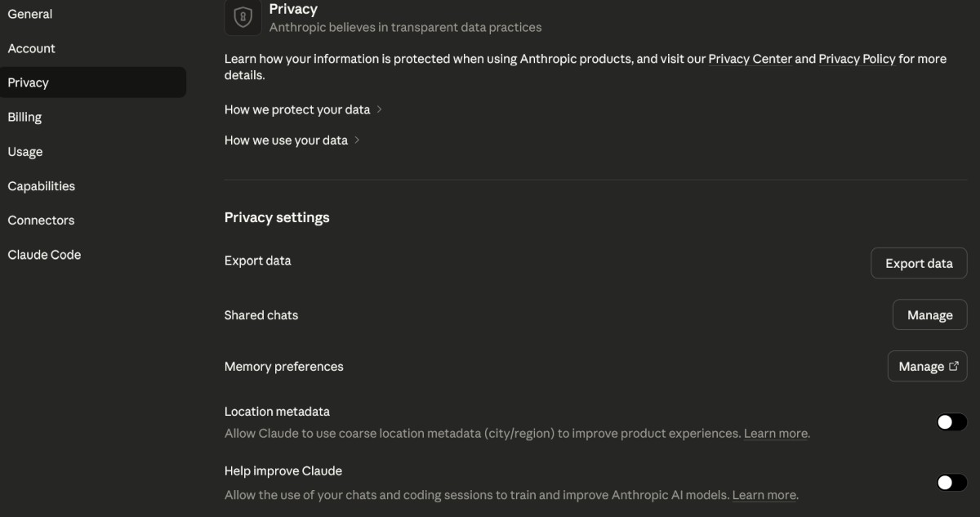The image size is (980, 517).
Task: Open the Privacy Center link
Action: pyautogui.click(x=750, y=59)
